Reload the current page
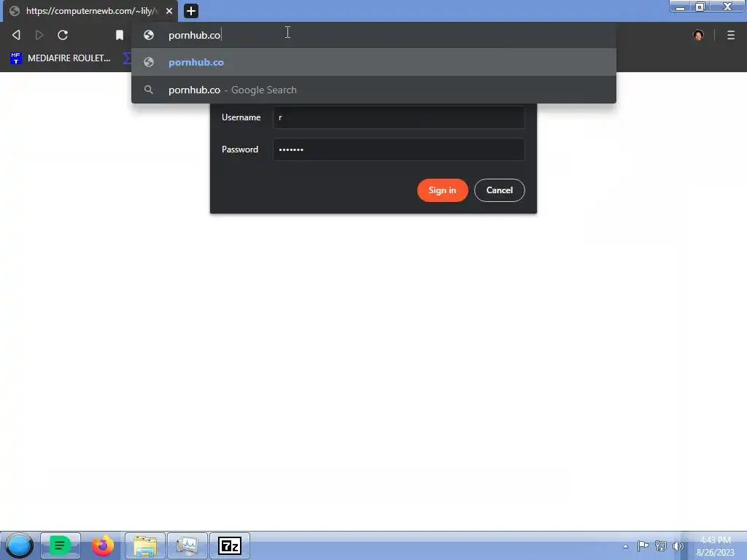The width and height of the screenshot is (747, 560). (x=63, y=35)
